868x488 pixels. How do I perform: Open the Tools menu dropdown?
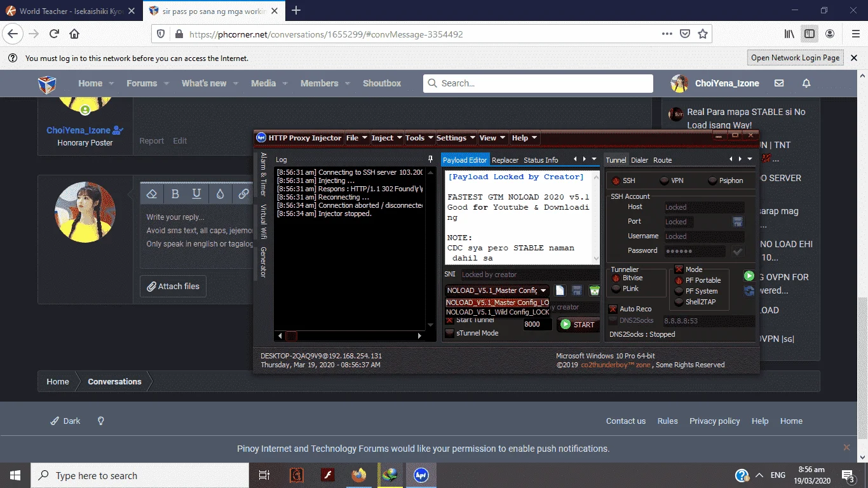click(x=419, y=138)
